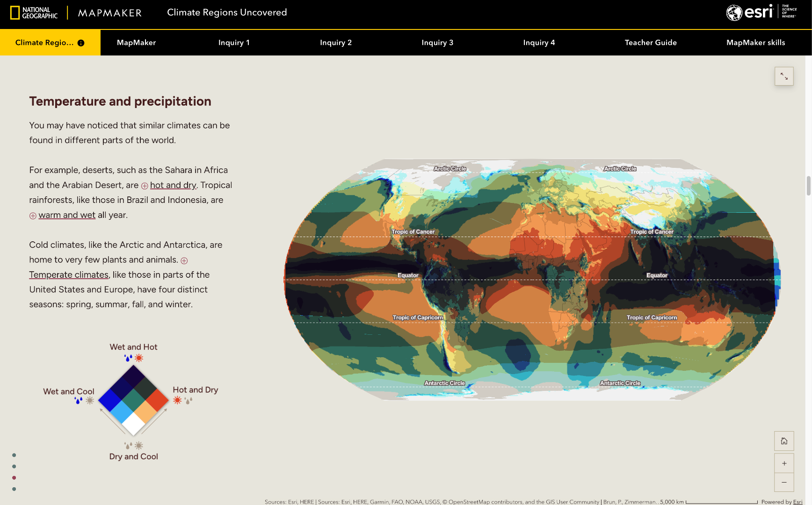Click the Dry and Cool legend icon

tap(134, 446)
